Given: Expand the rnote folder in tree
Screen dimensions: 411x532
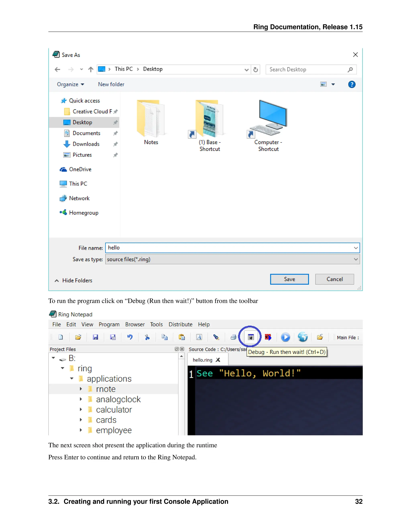Looking at the screenshot, I should click(81, 389).
